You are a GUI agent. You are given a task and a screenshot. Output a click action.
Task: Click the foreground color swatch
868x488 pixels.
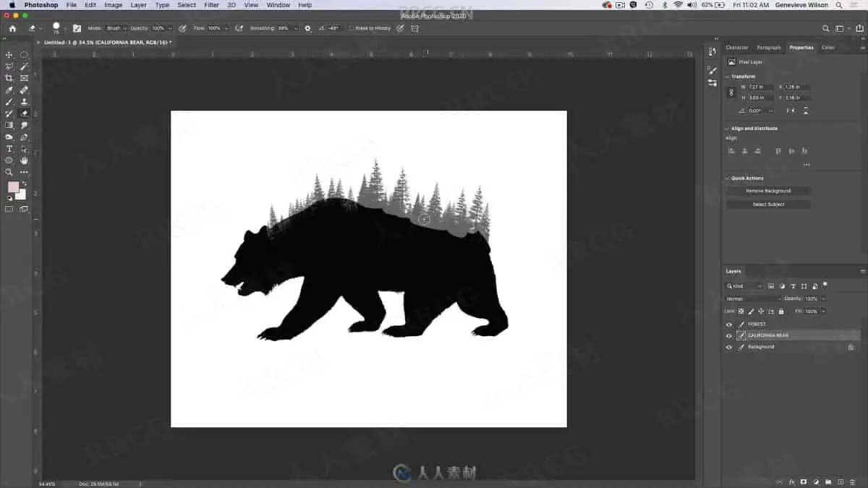(13, 187)
